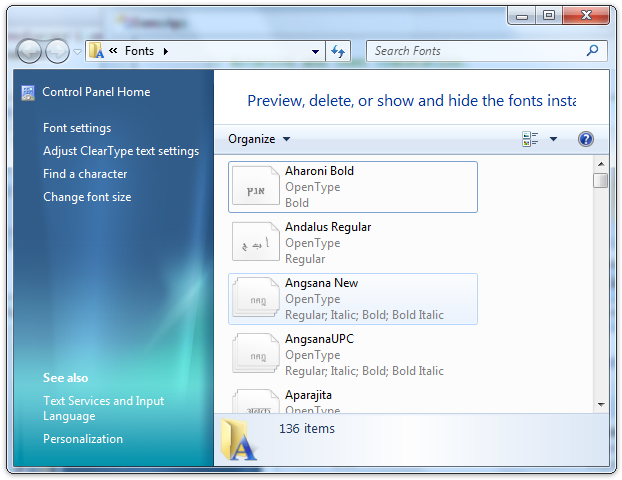
Task: Open the Personalization link
Action: tap(83, 439)
